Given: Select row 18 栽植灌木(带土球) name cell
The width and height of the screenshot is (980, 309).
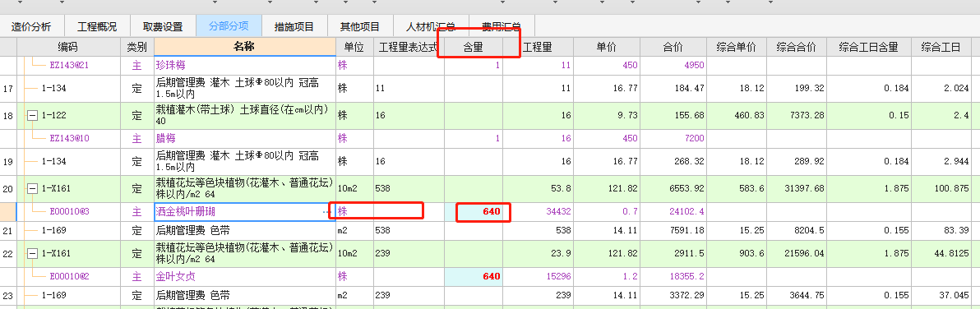Looking at the screenshot, I should coord(244,116).
